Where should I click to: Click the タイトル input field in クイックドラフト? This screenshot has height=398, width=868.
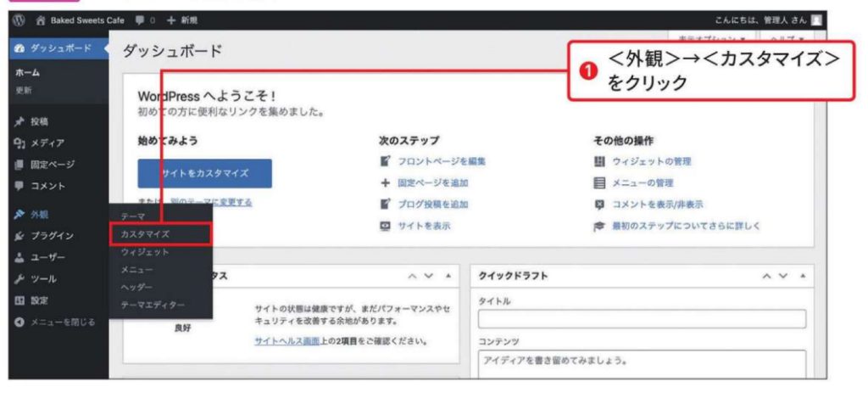[x=641, y=319]
